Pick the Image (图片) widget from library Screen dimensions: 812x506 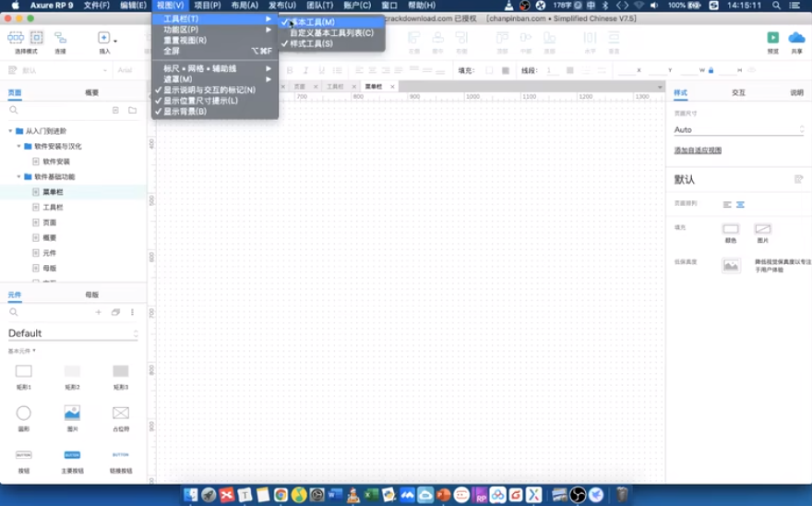(x=72, y=413)
